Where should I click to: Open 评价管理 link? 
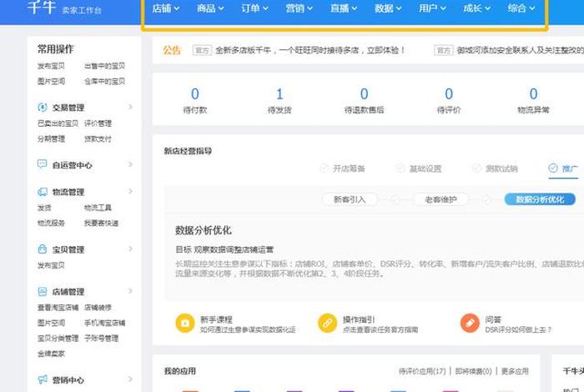(98, 123)
